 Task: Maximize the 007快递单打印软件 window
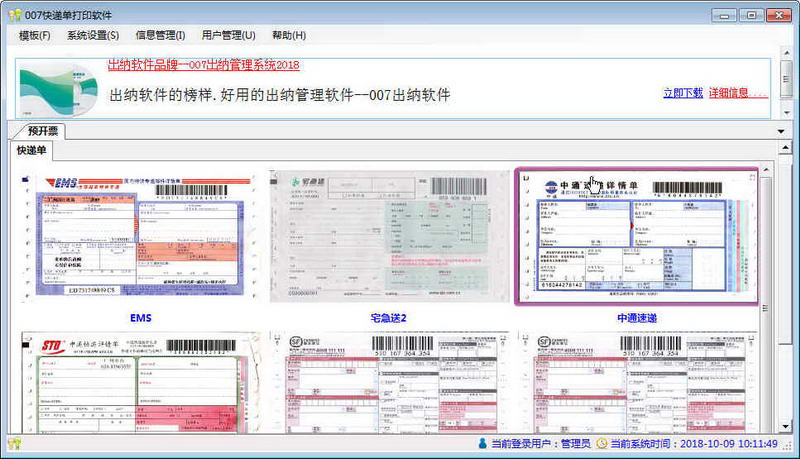pyautogui.click(x=751, y=15)
